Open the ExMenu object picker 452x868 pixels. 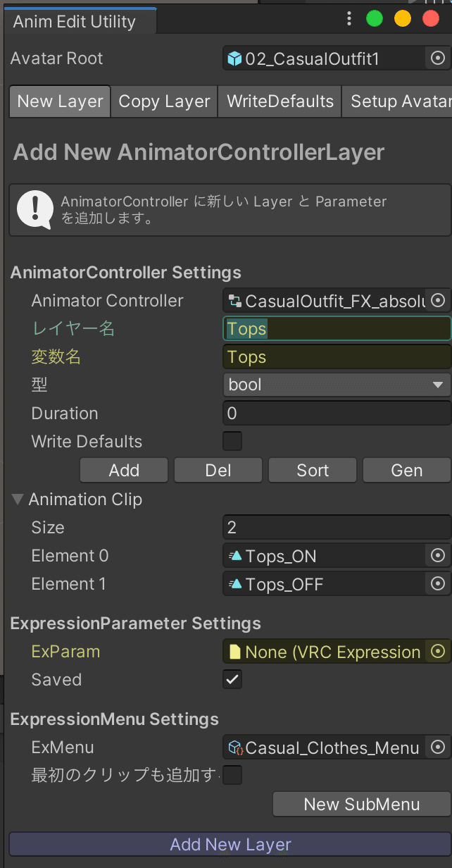click(x=438, y=748)
